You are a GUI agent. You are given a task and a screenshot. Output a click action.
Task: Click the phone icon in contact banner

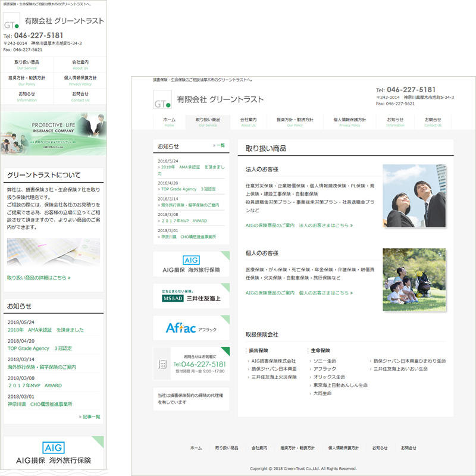162,364
